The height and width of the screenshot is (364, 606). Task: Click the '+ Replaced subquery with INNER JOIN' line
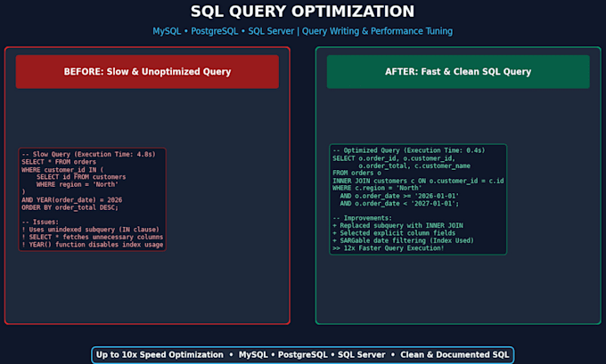tap(397, 225)
